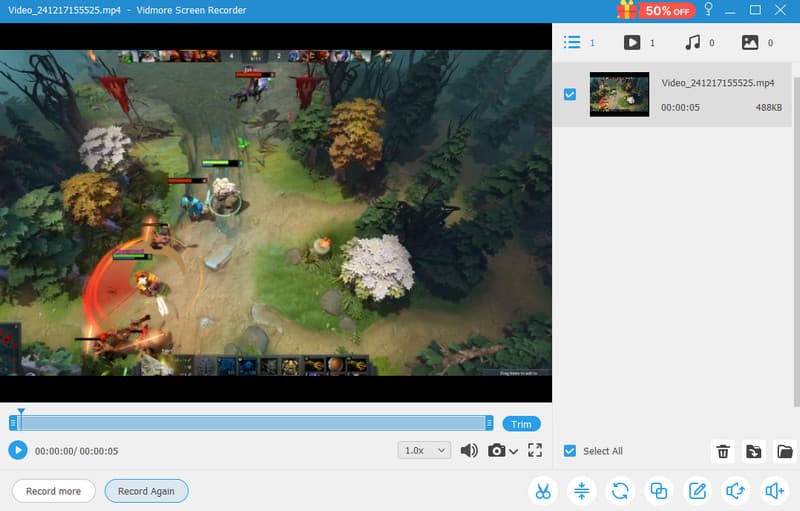Open the recordings folder icon
Image resolution: width=800 pixels, height=511 pixels.
785,452
